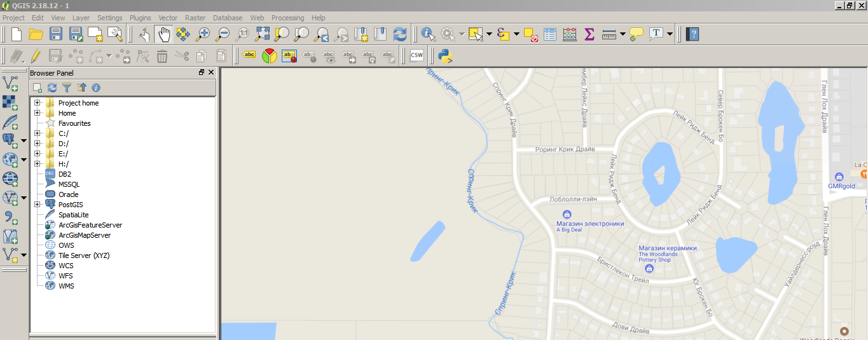The image size is (868, 340).
Task: Open the Statistical Summary sigma tool
Action: 589,34
